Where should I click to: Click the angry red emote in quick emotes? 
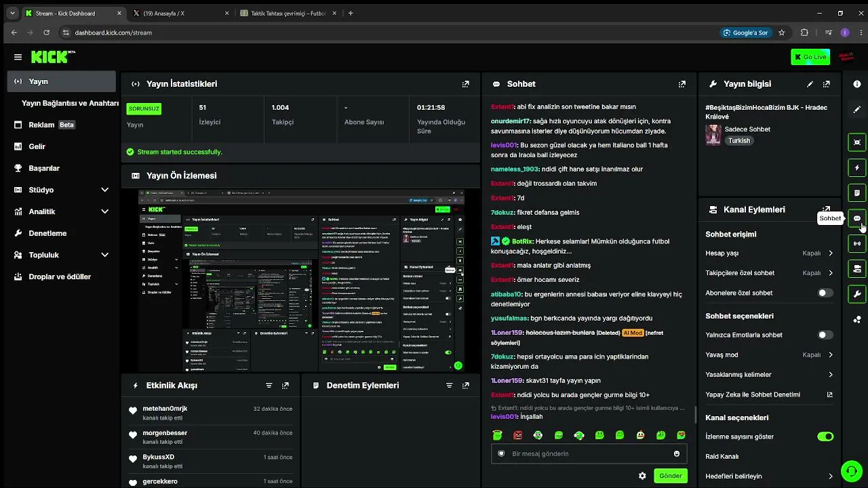pos(518,435)
